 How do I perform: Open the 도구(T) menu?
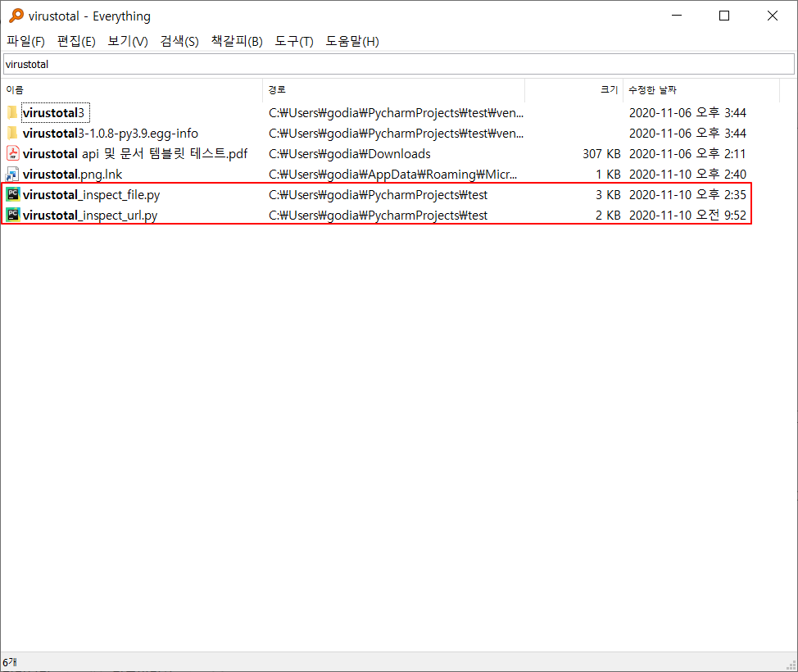(294, 41)
